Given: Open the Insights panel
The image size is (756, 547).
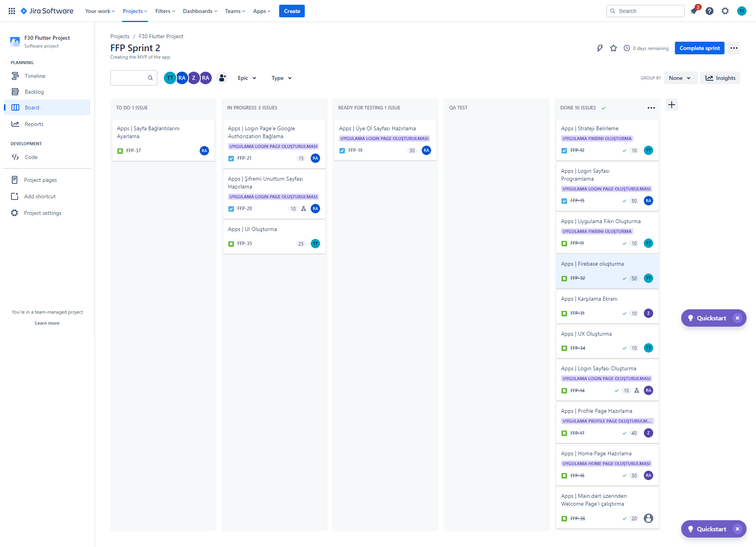Looking at the screenshot, I should 720,78.
